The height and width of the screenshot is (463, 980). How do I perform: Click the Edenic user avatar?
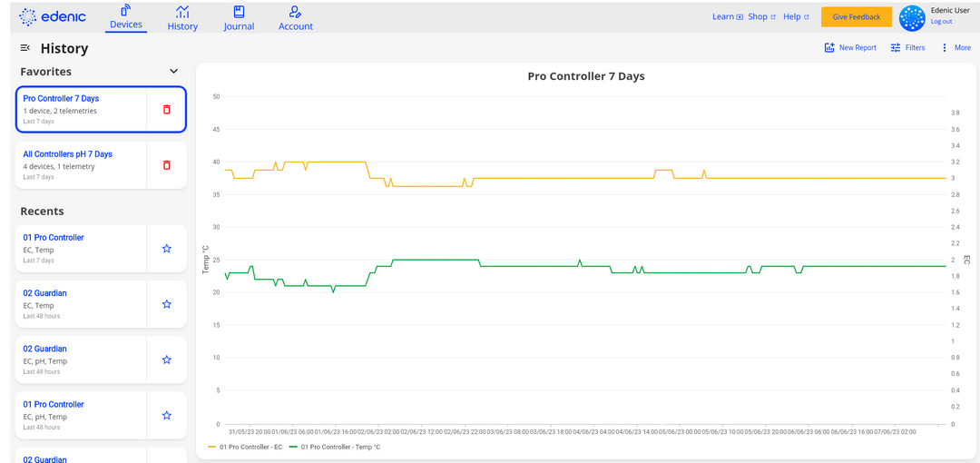click(911, 17)
